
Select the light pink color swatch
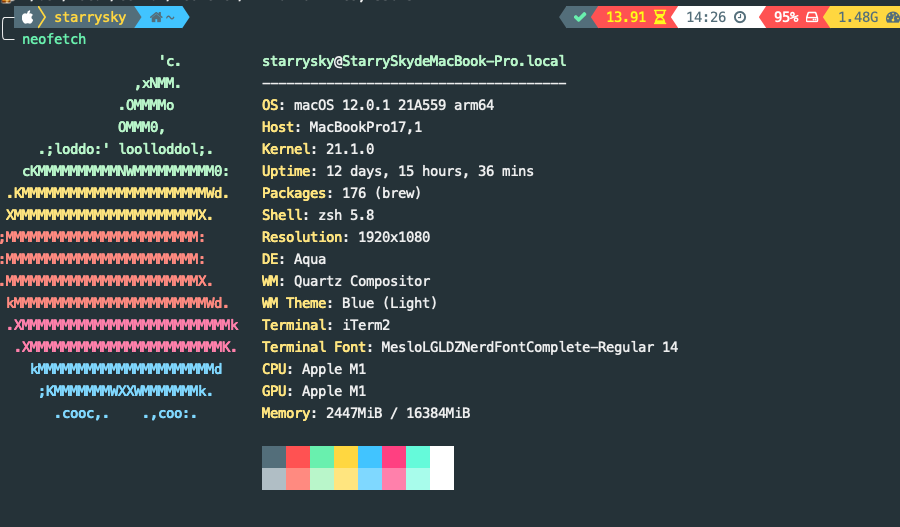coord(394,479)
